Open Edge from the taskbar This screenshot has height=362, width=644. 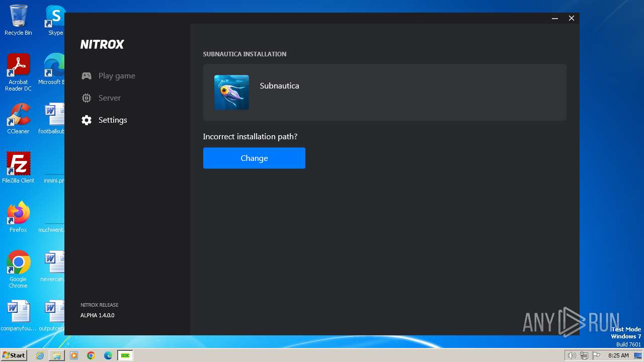(108, 355)
